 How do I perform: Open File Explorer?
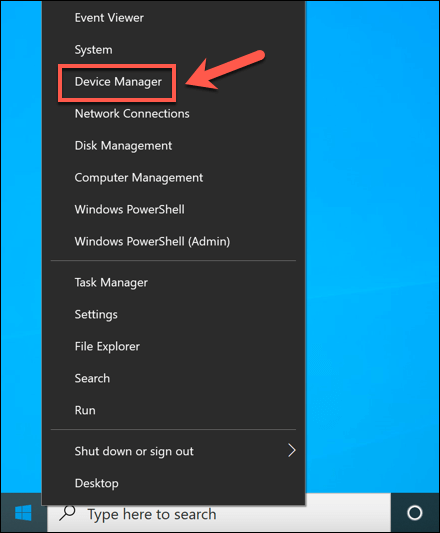[173, 346]
